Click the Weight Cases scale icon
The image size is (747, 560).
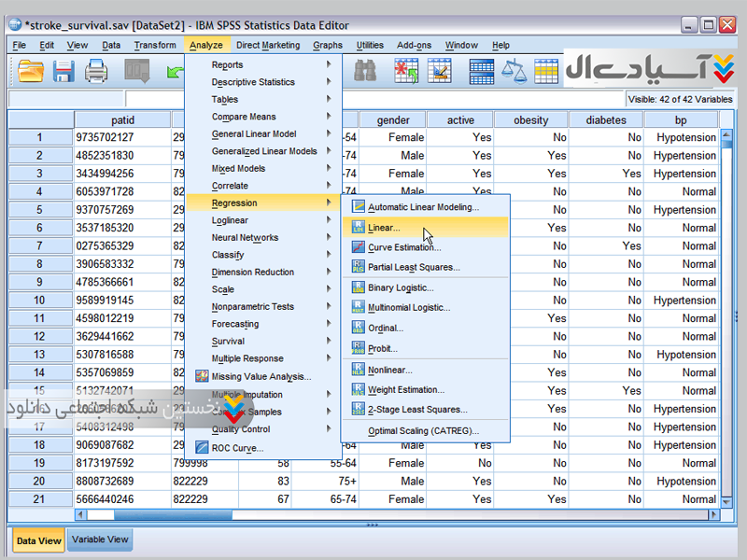pyautogui.click(x=514, y=71)
